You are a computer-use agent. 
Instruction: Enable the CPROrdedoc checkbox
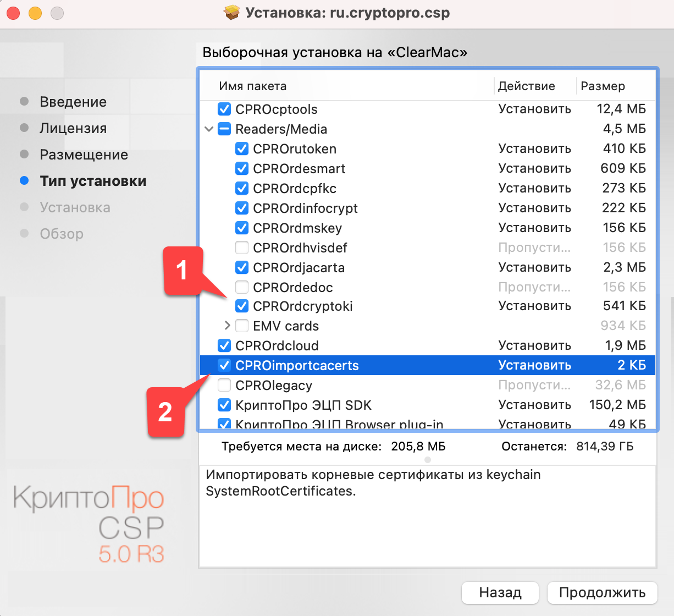coord(242,287)
